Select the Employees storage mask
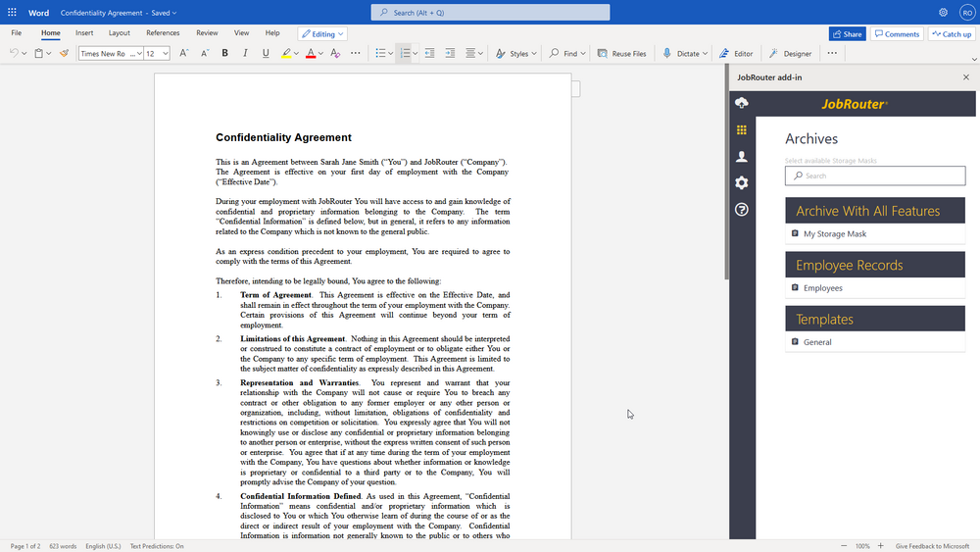This screenshot has height=552, width=980. (x=875, y=288)
